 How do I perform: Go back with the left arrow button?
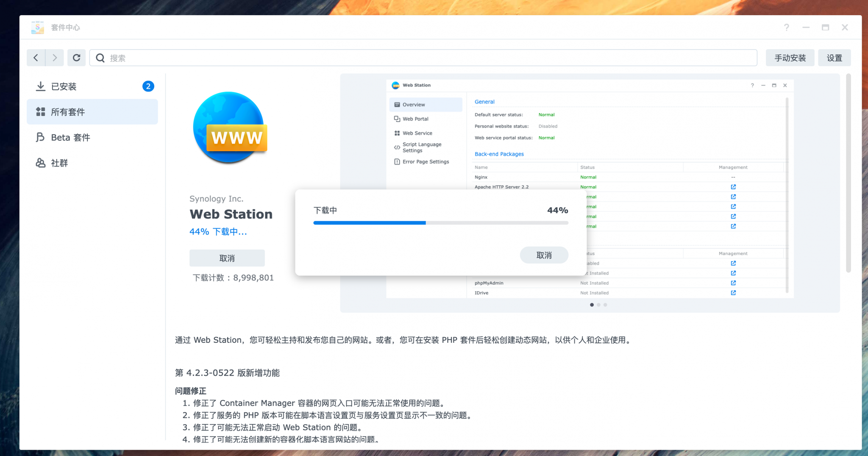[36, 58]
